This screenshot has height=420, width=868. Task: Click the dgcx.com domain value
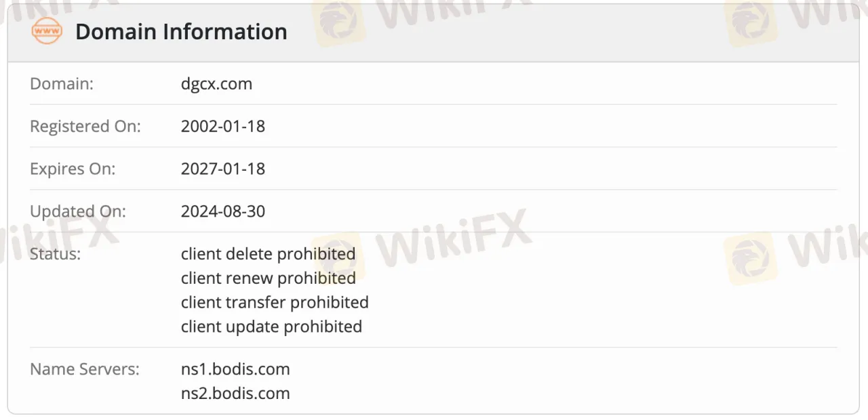pyautogui.click(x=216, y=84)
